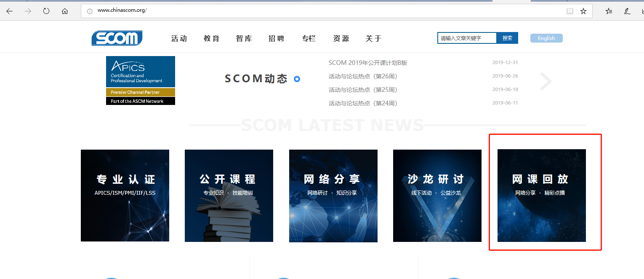Open the 专业认证 tile
The width and height of the screenshot is (644, 279).
tap(125, 196)
